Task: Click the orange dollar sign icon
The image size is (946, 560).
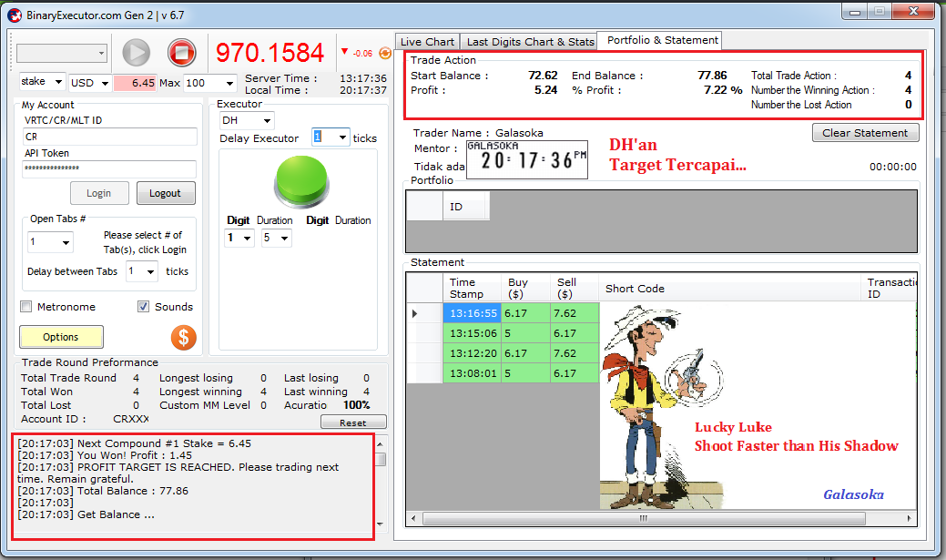Action: tap(183, 337)
